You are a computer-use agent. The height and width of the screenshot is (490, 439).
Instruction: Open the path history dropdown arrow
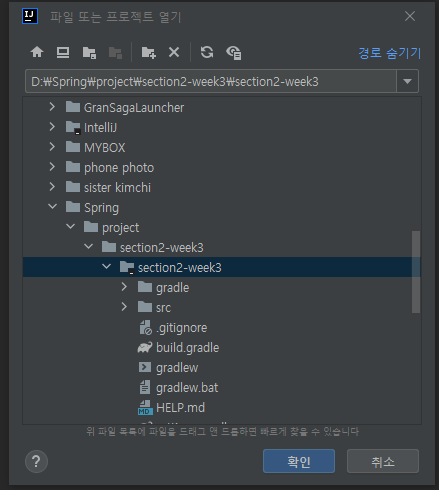(x=407, y=81)
